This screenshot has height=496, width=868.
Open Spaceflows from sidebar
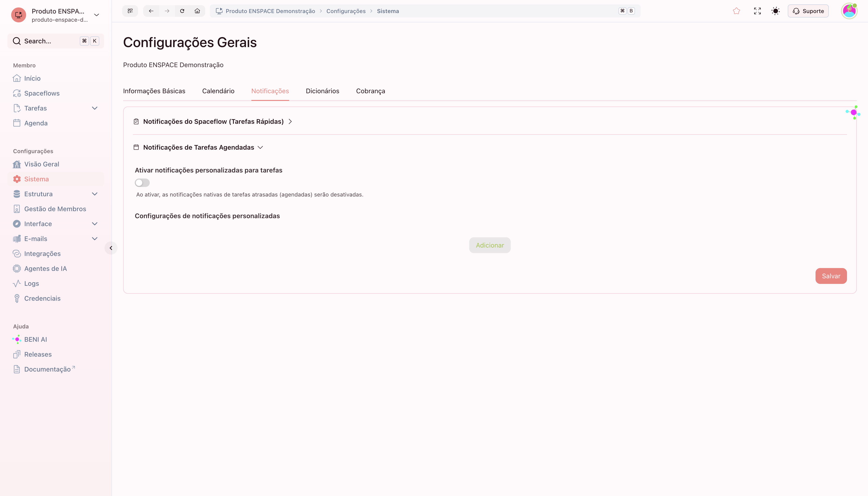click(x=56, y=93)
